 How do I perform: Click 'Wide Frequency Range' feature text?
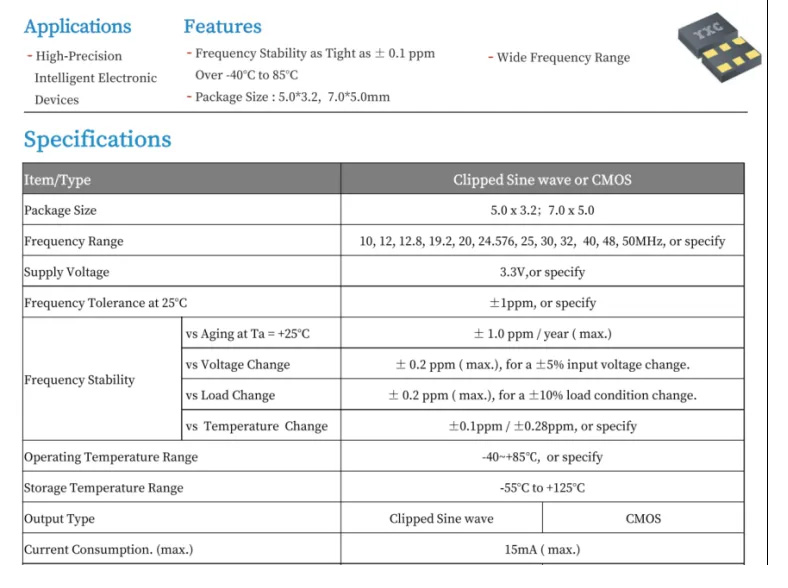pyautogui.click(x=563, y=57)
